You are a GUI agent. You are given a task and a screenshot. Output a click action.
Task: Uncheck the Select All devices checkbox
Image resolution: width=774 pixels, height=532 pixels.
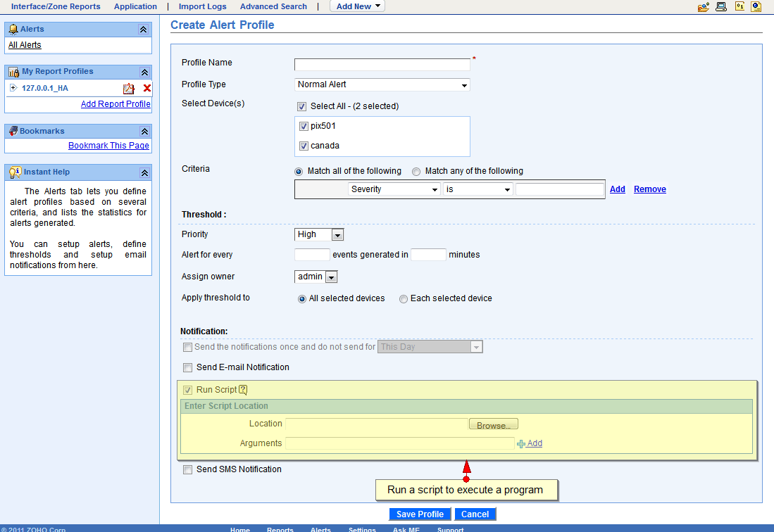301,106
